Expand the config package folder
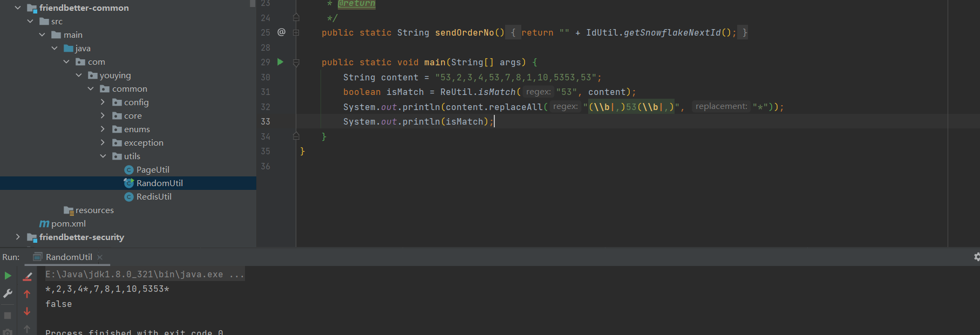Viewport: 980px width, 335px height. coord(103,102)
